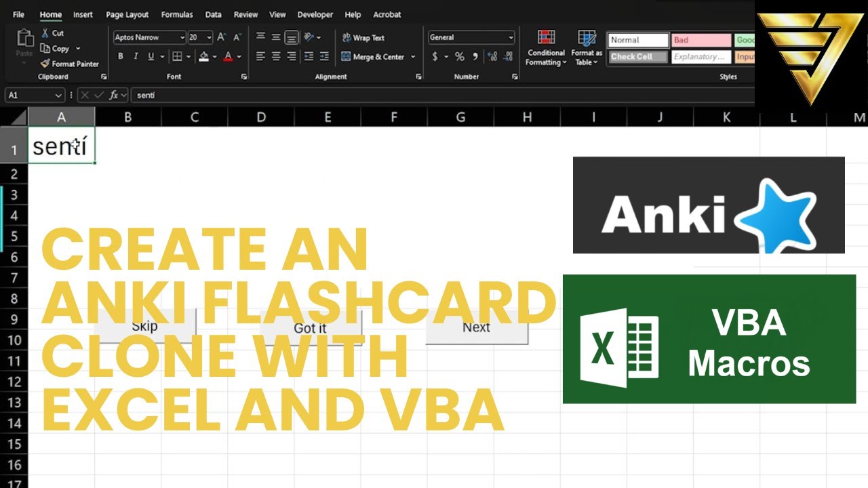Select Middle Align icon

click(x=276, y=37)
